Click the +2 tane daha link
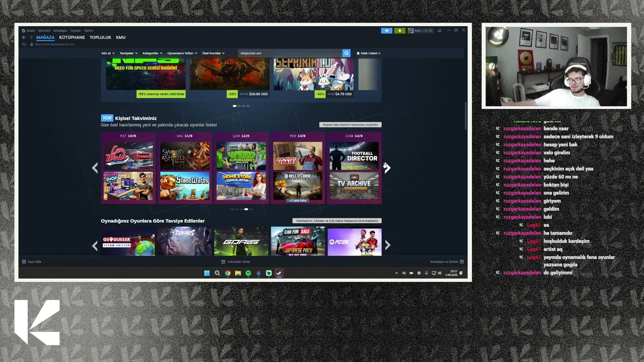The width and height of the screenshot is (644, 362). coord(298,200)
